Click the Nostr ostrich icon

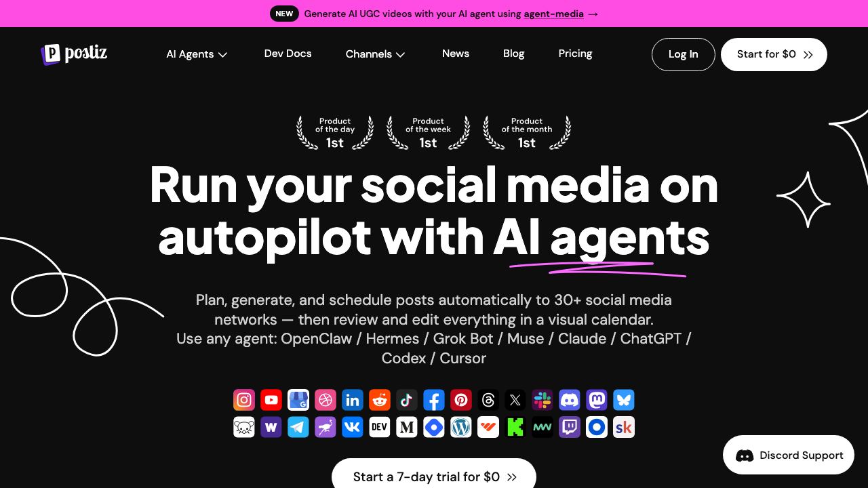pyautogui.click(x=325, y=427)
